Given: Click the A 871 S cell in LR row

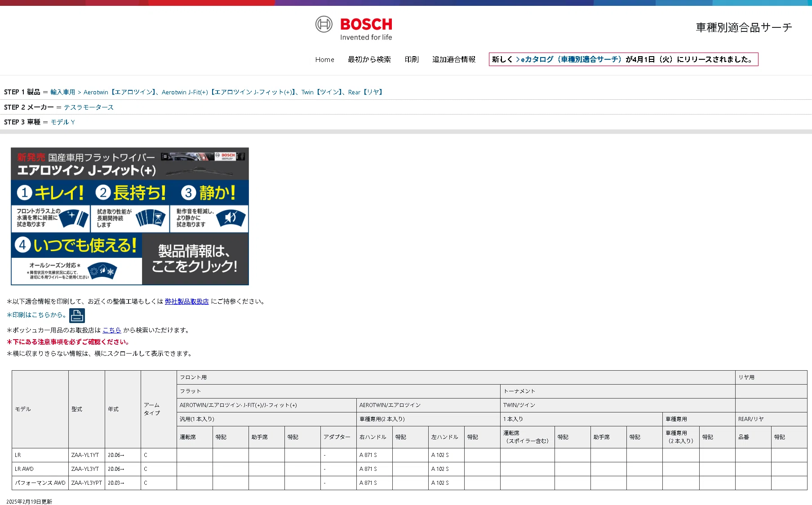Looking at the screenshot, I should [x=374, y=455].
